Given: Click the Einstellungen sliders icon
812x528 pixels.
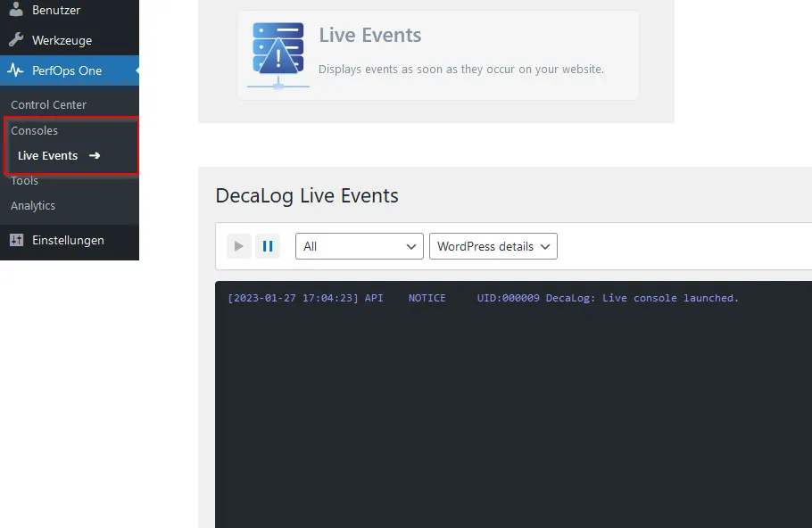Looking at the screenshot, I should 17,240.
